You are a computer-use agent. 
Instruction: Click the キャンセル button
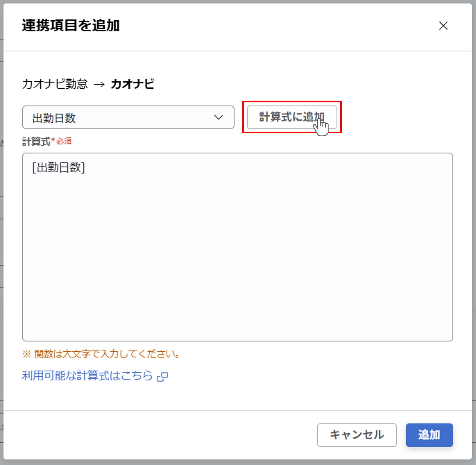357,435
